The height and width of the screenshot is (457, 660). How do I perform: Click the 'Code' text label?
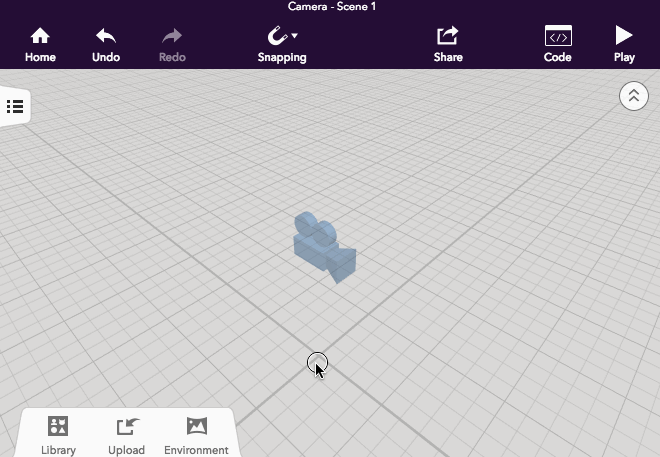pos(558,57)
